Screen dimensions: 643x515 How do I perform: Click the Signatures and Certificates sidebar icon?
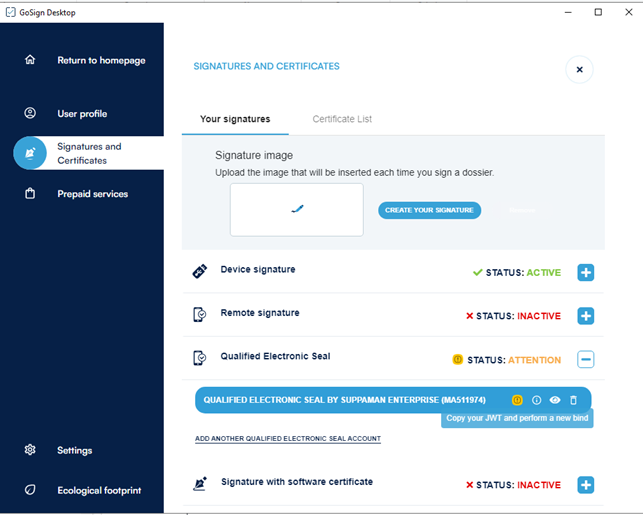pos(30,153)
